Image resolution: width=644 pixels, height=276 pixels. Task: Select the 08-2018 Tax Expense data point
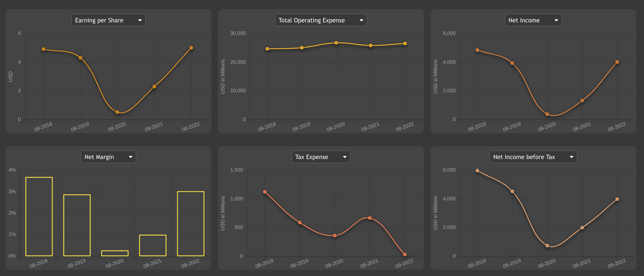click(265, 192)
